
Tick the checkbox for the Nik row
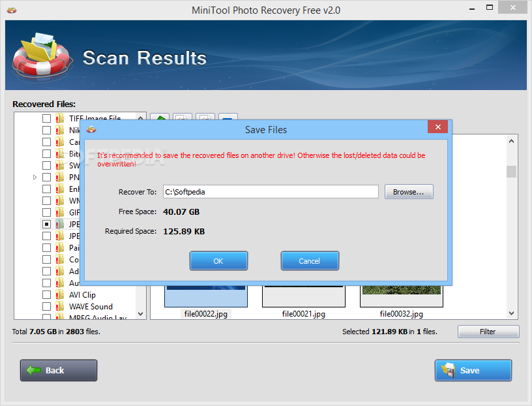click(x=46, y=130)
